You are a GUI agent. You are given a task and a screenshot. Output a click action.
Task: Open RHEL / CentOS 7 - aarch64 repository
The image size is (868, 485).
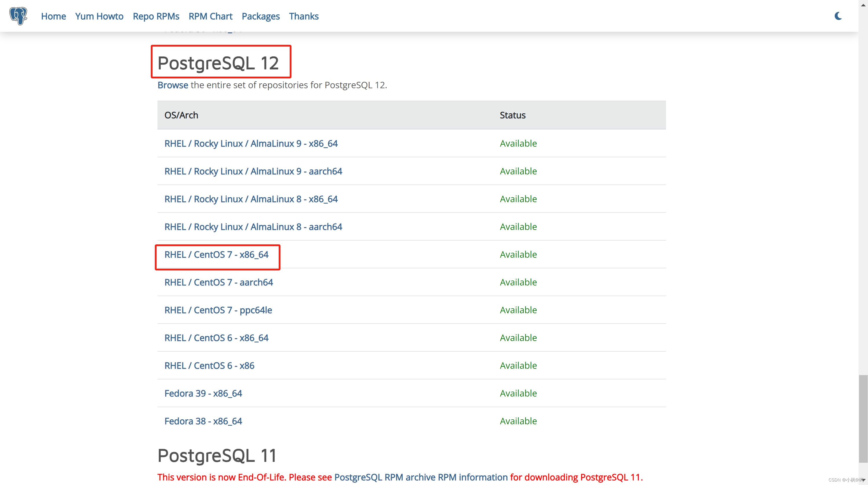click(219, 282)
